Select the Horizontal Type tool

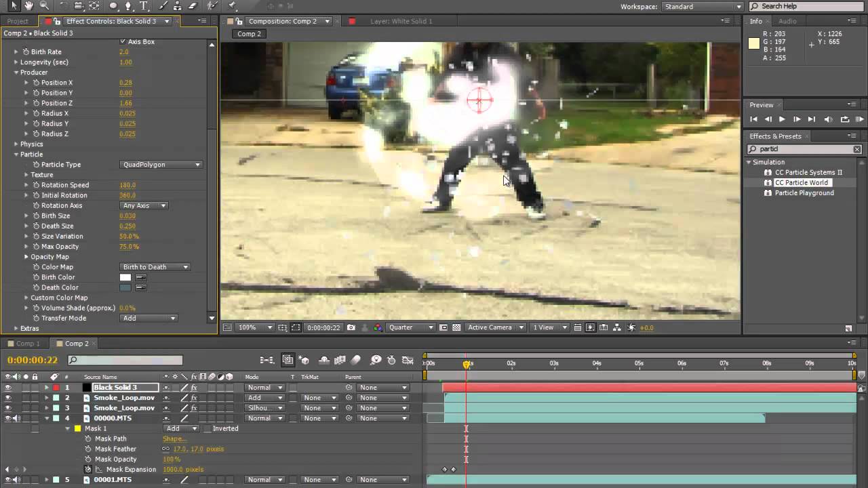(144, 6)
